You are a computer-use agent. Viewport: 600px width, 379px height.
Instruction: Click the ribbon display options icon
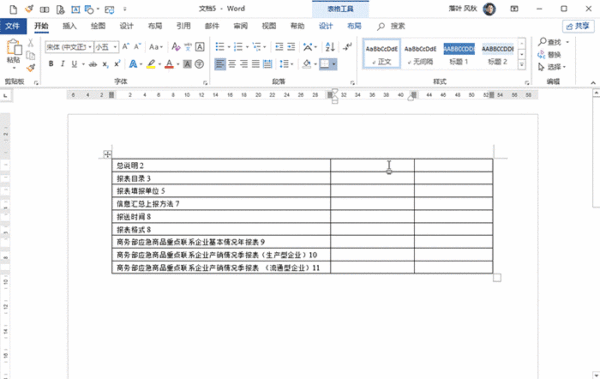point(514,8)
